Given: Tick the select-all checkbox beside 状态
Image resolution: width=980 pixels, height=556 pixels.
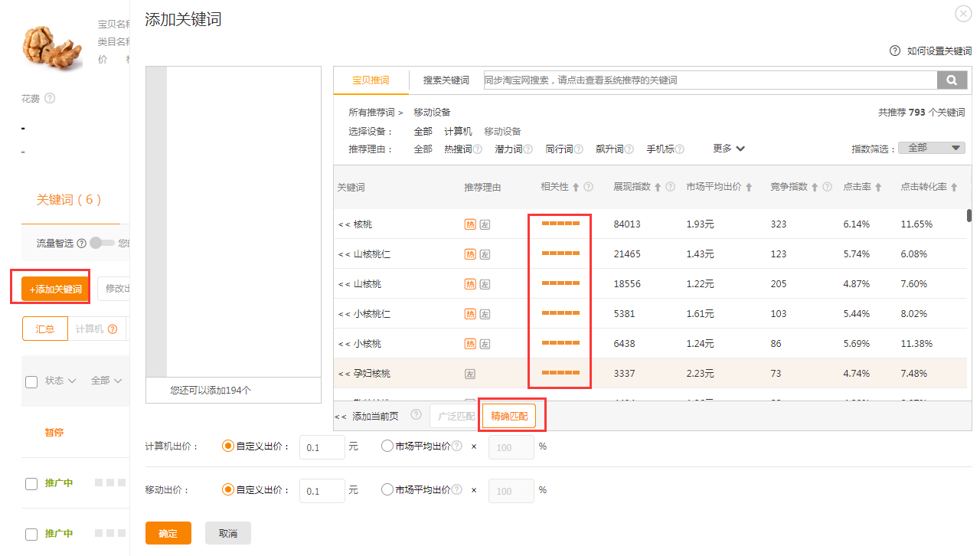Looking at the screenshot, I should (31, 381).
